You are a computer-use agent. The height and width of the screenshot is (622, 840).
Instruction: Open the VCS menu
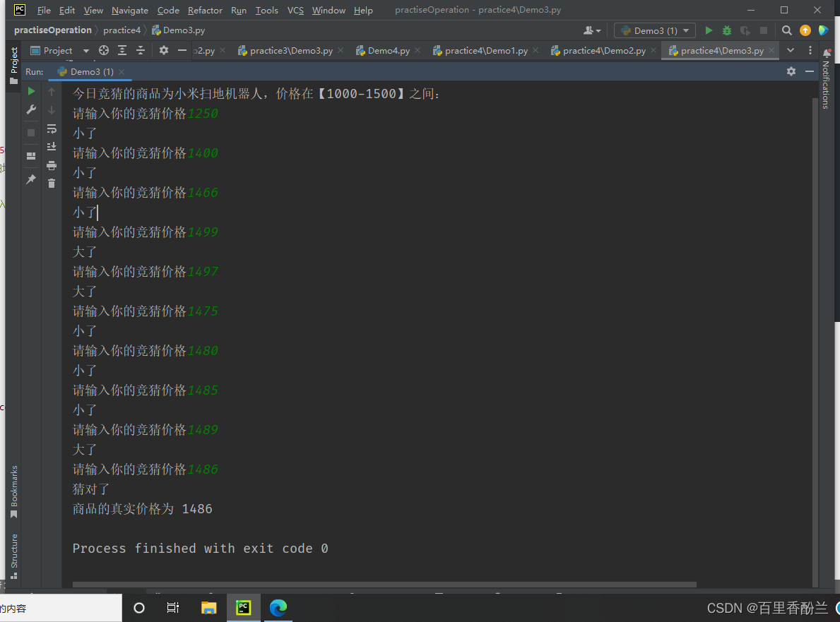point(295,10)
